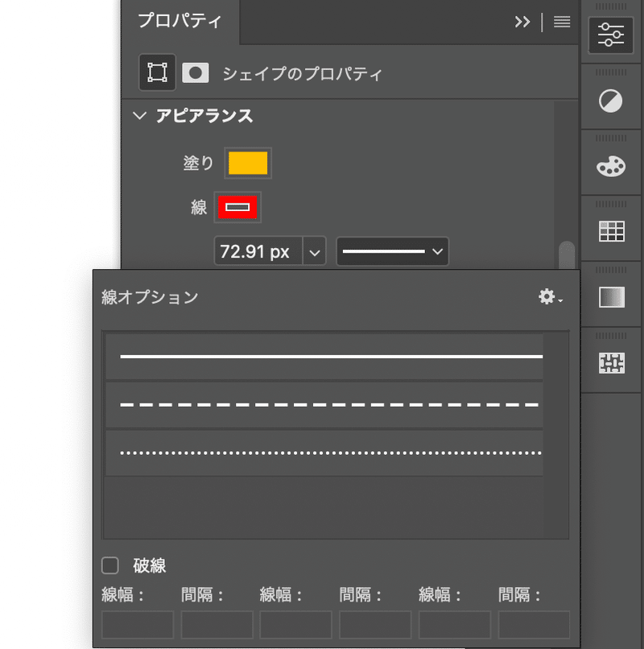Image resolution: width=644 pixels, height=649 pixels.
Task: Open the Properties panel icon in dock
Action: (611, 35)
